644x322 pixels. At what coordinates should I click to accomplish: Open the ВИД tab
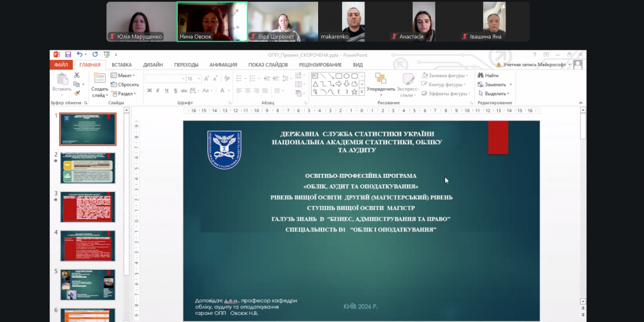point(357,65)
